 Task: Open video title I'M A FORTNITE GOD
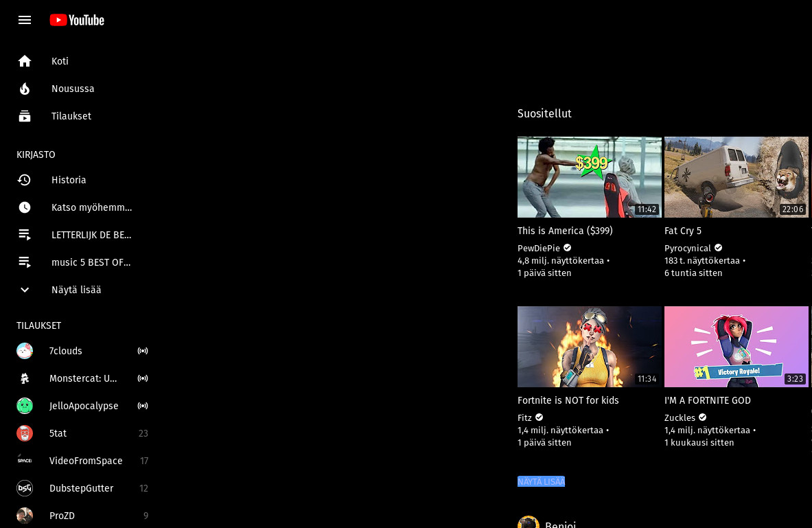(708, 400)
